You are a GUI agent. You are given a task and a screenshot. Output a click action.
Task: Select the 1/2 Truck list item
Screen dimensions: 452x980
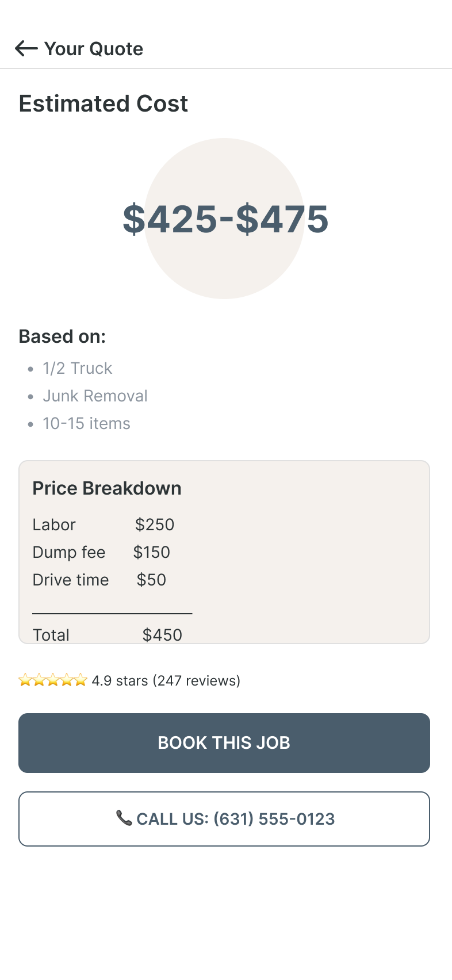[78, 369]
